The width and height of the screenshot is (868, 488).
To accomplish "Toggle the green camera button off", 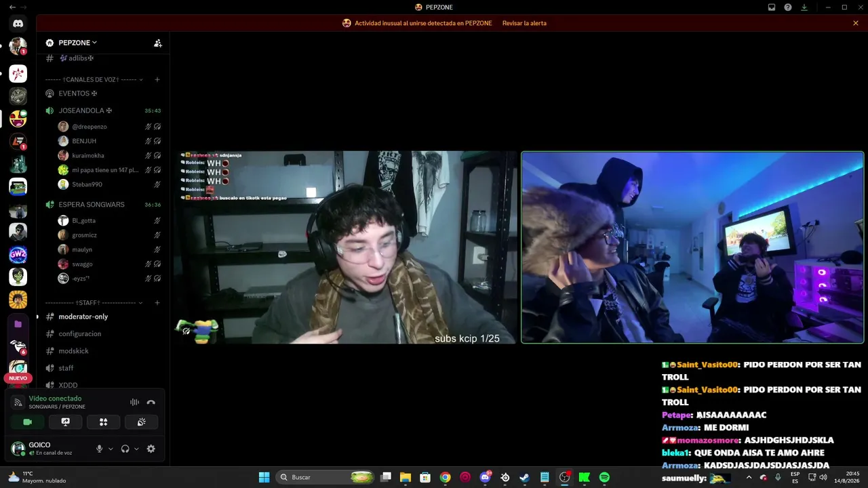I will 28,422.
